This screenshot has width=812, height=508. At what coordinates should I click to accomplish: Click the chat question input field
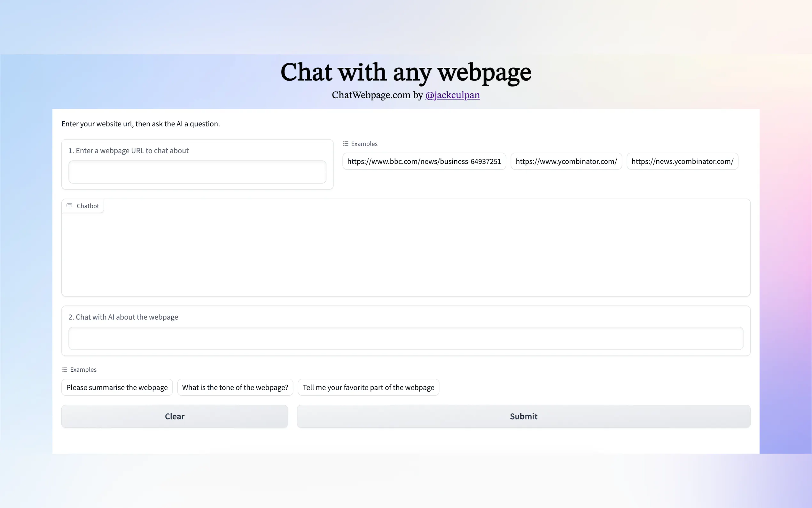pyautogui.click(x=406, y=338)
